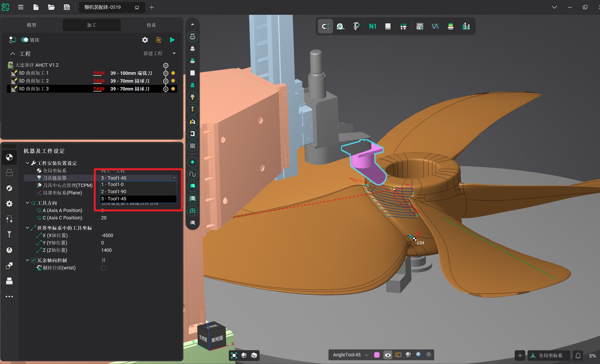Open window dropdown chevron in title bar
The height and width of the screenshot is (364, 600).
click(x=554, y=7)
